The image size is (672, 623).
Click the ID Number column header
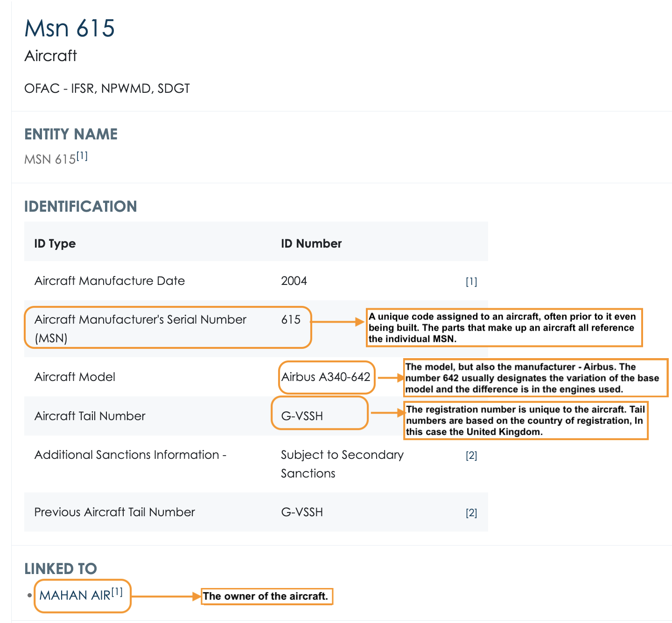click(311, 243)
